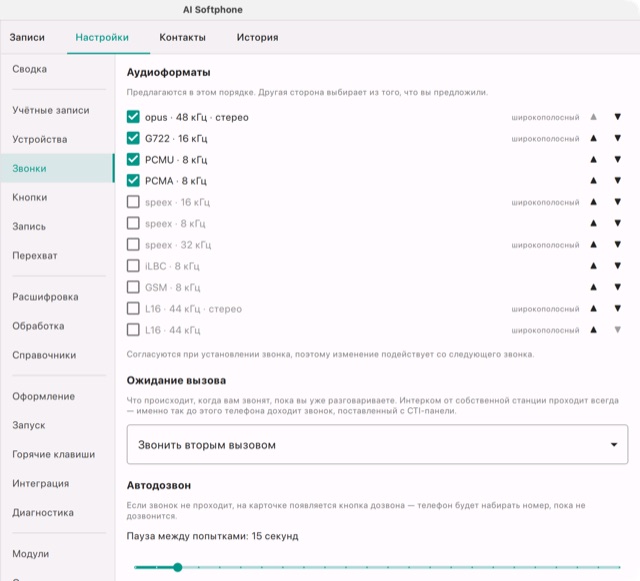Open the Запись sidebar section

[29, 226]
